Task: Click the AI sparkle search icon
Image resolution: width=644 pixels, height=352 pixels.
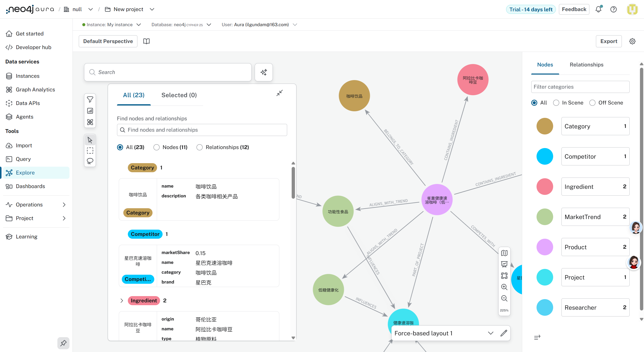Action: pyautogui.click(x=263, y=72)
